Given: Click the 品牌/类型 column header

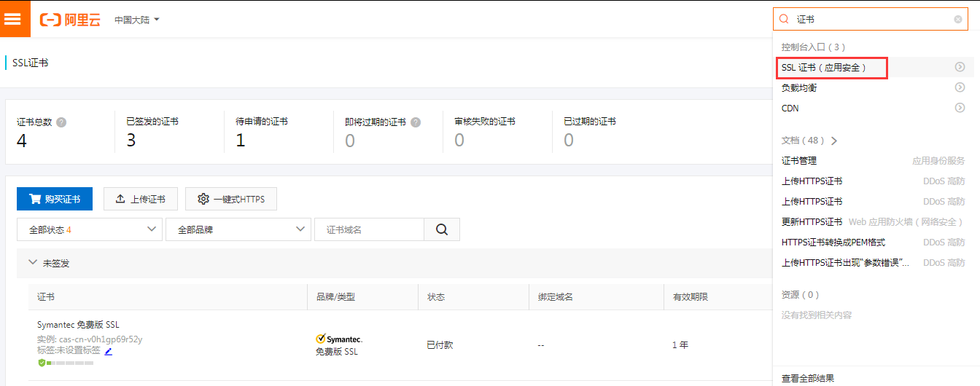Looking at the screenshot, I should coord(335,297).
